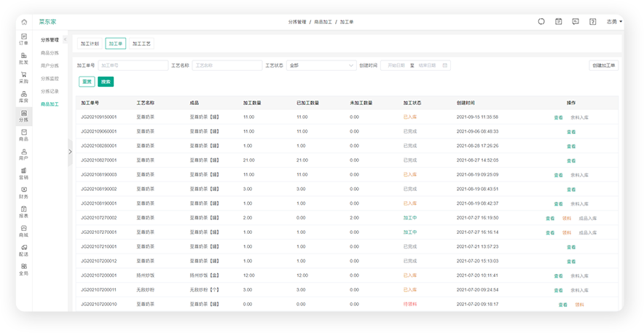Collapse the 分拣管理 submenu panel arrow

point(65,39)
